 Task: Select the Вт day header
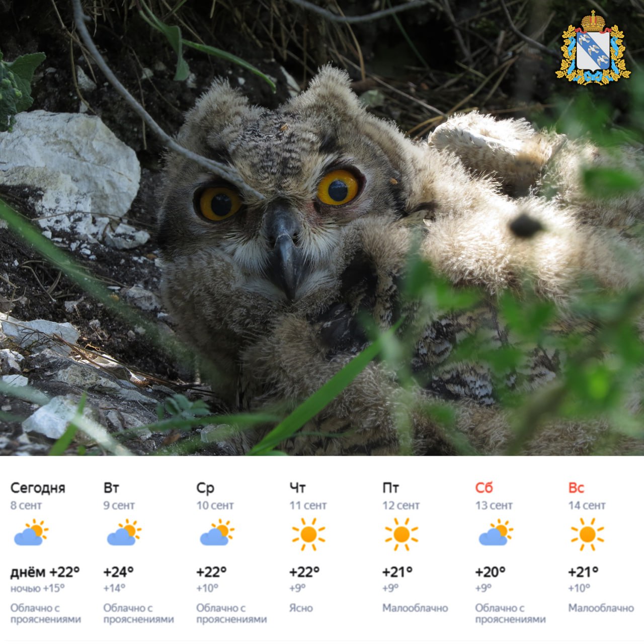tap(111, 488)
